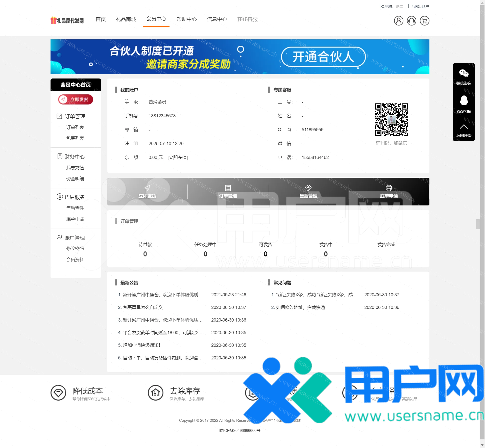
Task: Click the 返回顶部 back-to-top icon
Action: coord(464,126)
